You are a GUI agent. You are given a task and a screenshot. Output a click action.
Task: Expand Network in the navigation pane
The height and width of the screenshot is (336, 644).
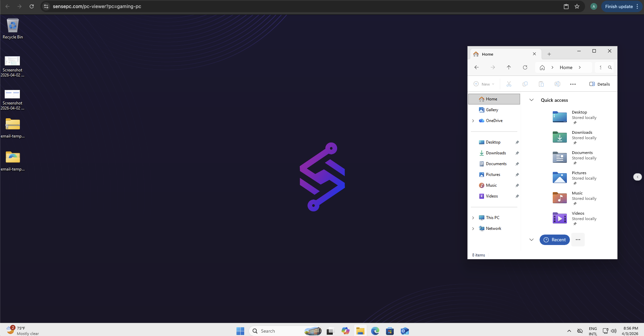[x=473, y=228]
